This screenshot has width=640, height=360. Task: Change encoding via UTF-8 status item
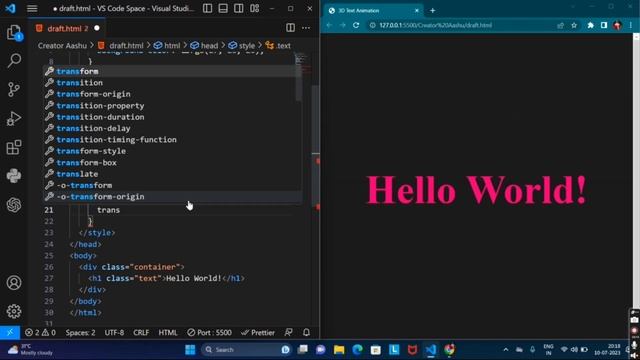[x=114, y=333]
